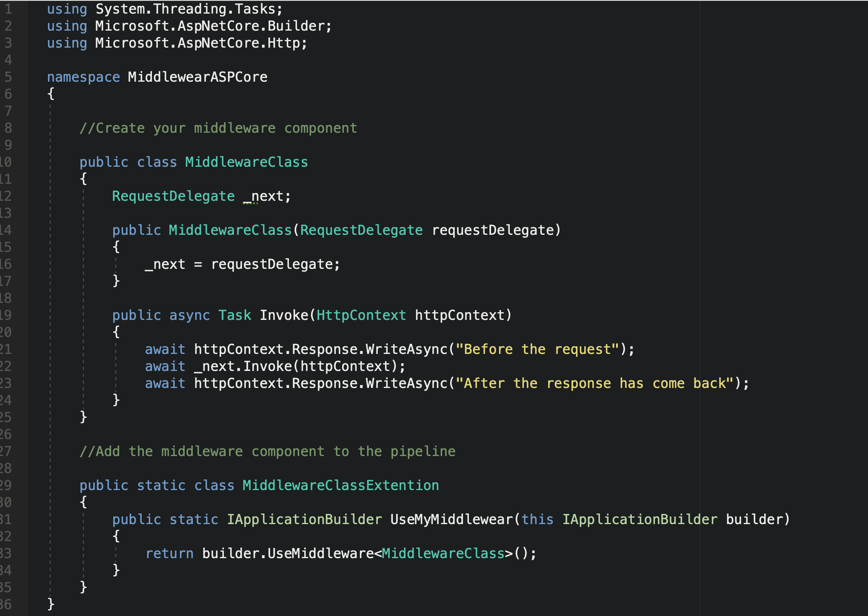Click the using Microsoft.AspNetCore.Http statement

tap(177, 43)
